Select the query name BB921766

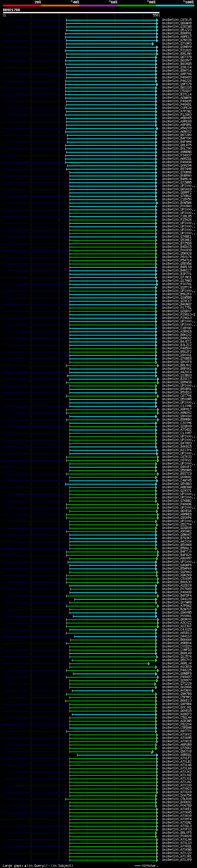tap(11, 10)
